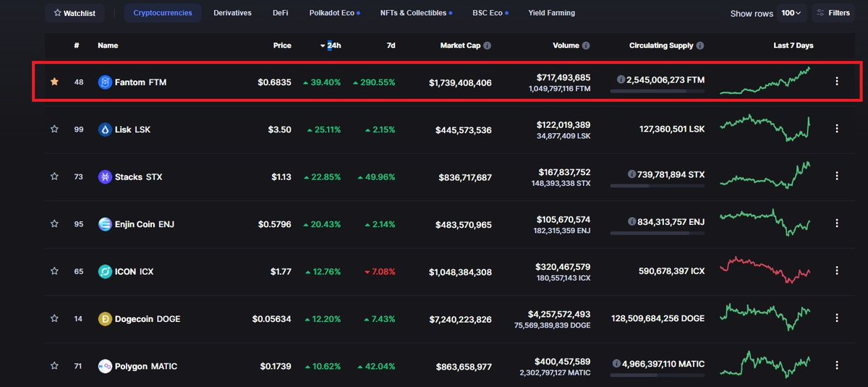This screenshot has height=387, width=868.
Task: Star Dogecoin to add to watchlist
Action: pyautogui.click(x=54, y=318)
